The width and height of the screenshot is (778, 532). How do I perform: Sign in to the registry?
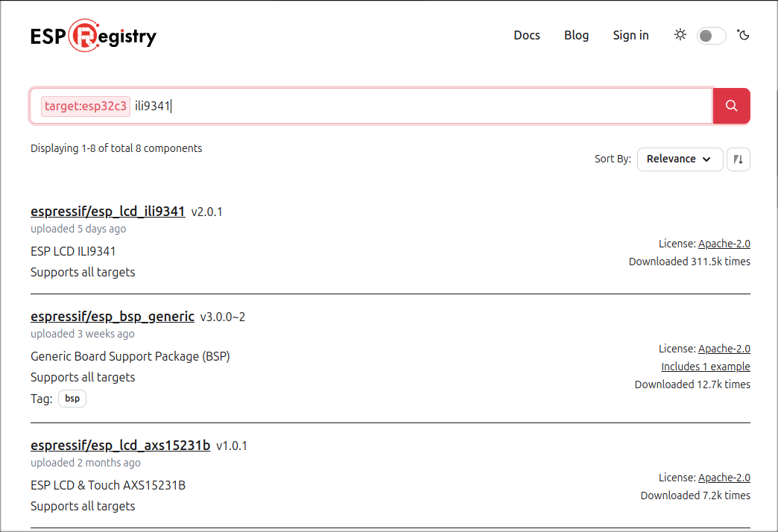(630, 35)
